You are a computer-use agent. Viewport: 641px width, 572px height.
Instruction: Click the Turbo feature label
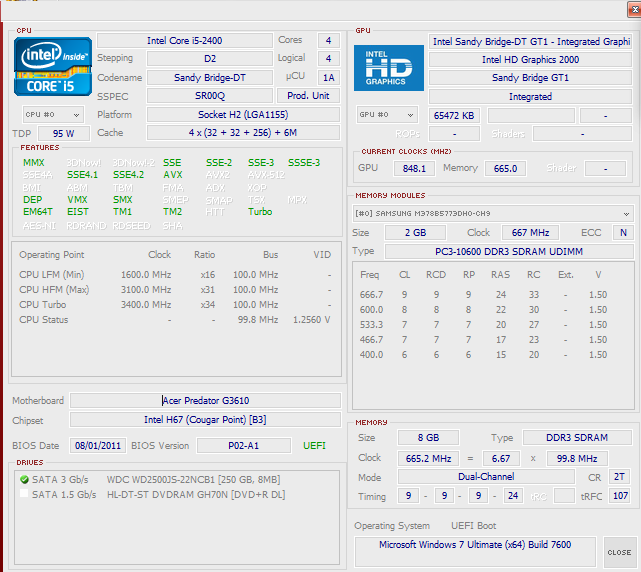coord(260,211)
